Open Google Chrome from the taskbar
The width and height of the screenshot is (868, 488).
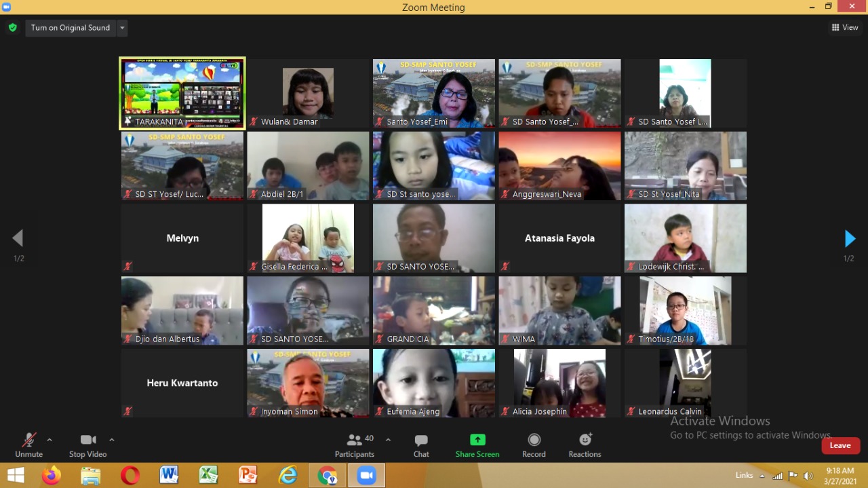pos(327,475)
